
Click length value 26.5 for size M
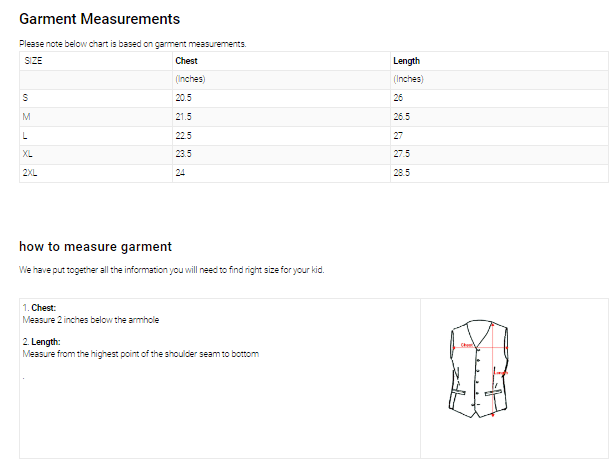(x=403, y=117)
